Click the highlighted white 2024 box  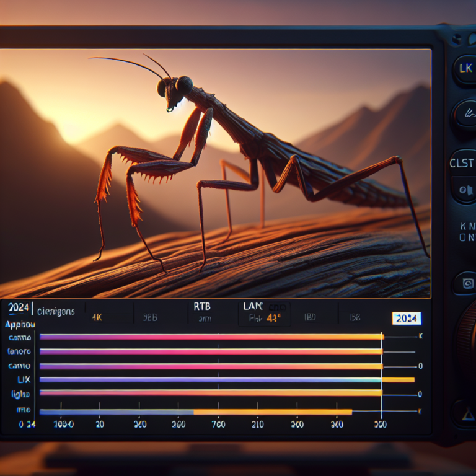pyautogui.click(x=407, y=318)
